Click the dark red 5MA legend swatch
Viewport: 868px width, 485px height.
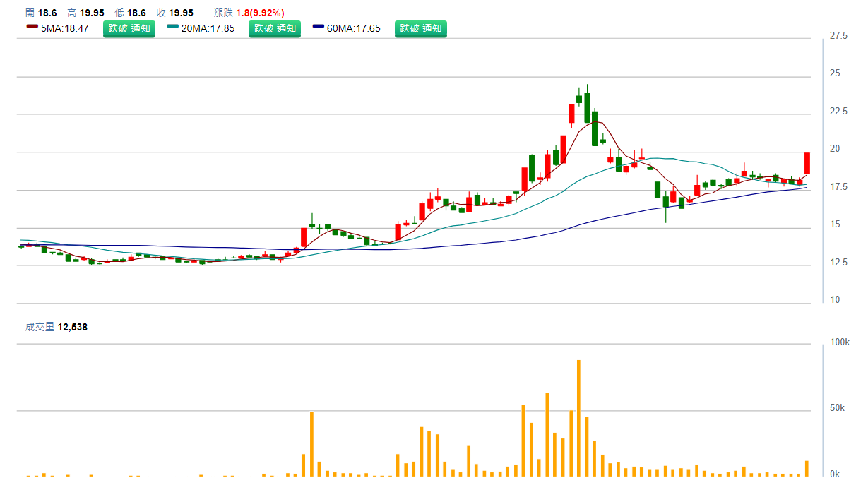click(32, 27)
